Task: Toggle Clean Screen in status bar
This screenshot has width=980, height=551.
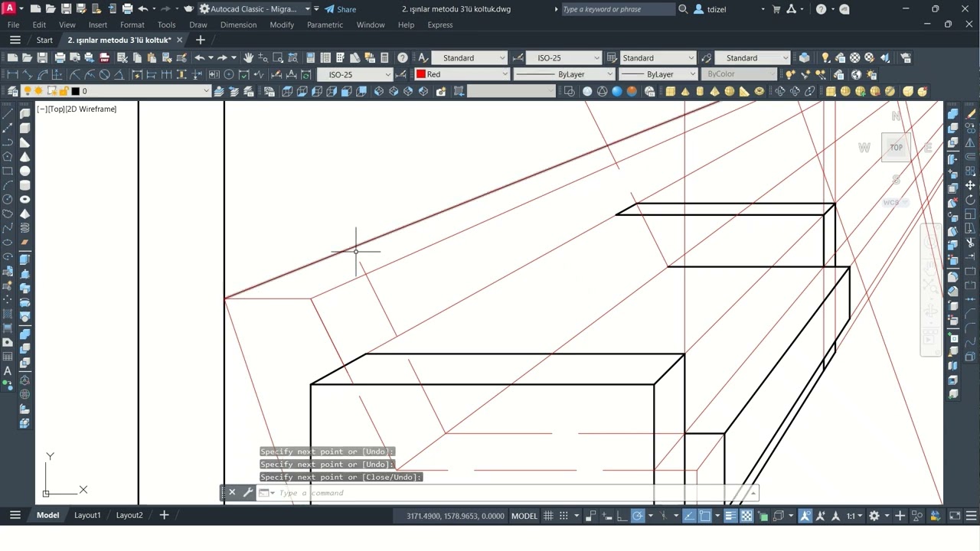Action: pos(955,516)
